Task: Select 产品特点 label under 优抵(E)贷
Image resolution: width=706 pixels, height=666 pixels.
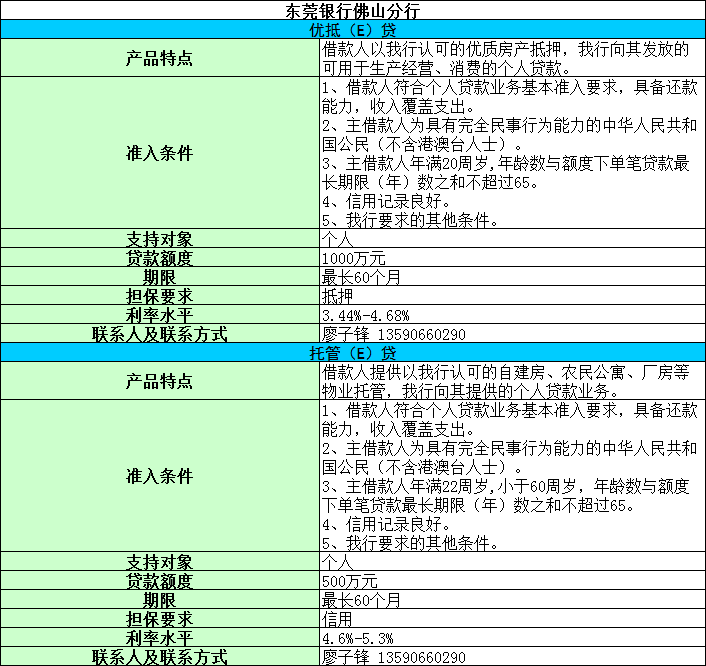Action: coord(160,58)
